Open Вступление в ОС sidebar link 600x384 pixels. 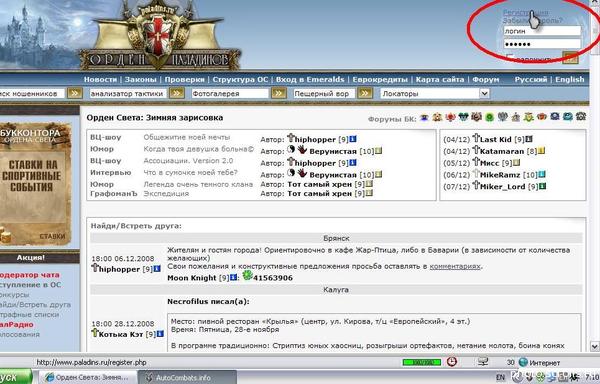point(31,285)
